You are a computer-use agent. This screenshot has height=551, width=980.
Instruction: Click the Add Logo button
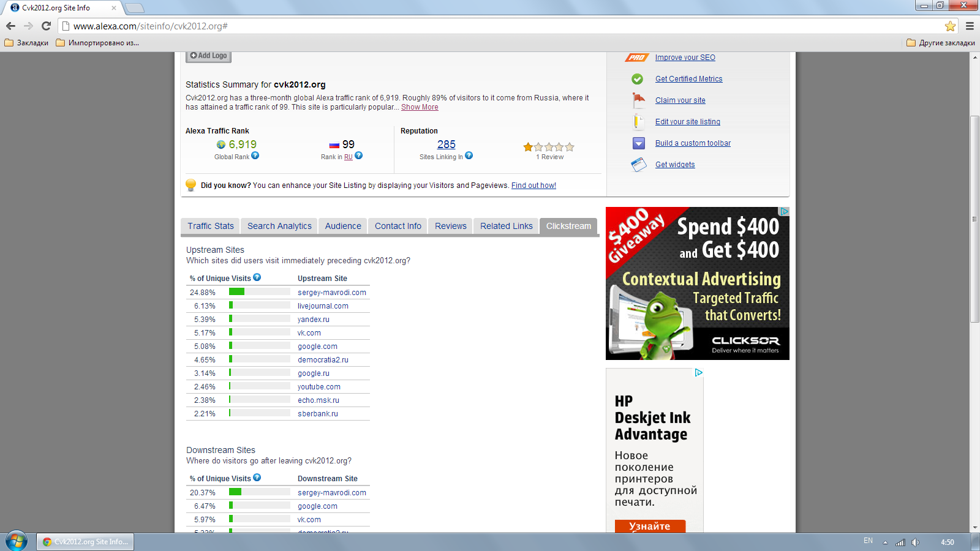pyautogui.click(x=208, y=56)
